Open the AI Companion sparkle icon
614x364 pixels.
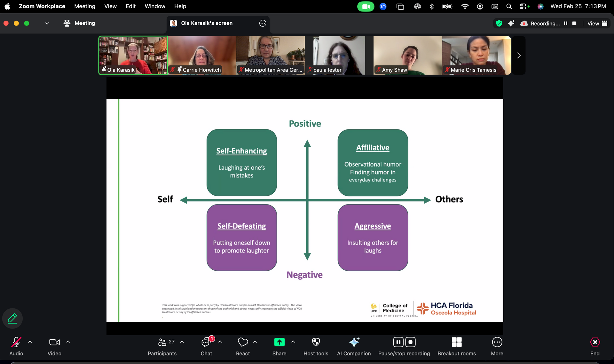coord(354,342)
